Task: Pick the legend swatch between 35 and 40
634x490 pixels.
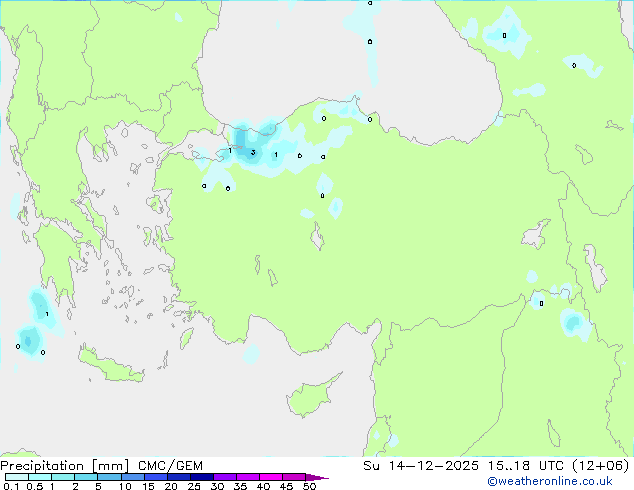Action: 251,477
